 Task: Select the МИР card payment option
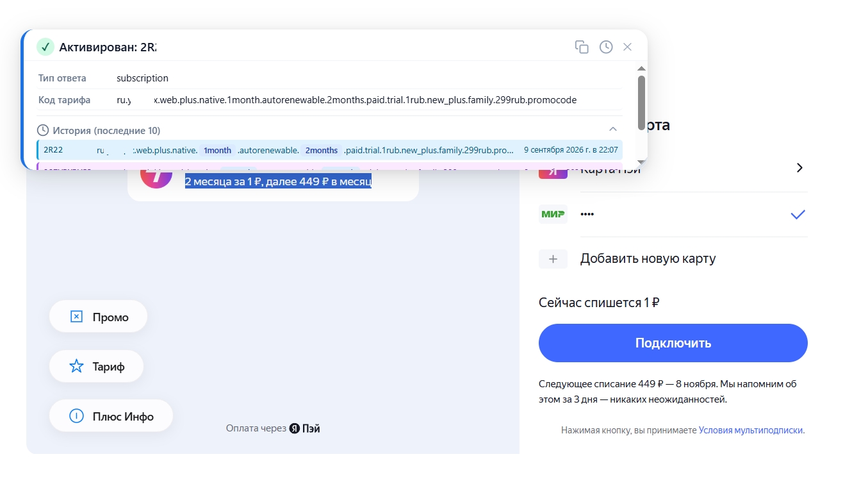point(673,214)
